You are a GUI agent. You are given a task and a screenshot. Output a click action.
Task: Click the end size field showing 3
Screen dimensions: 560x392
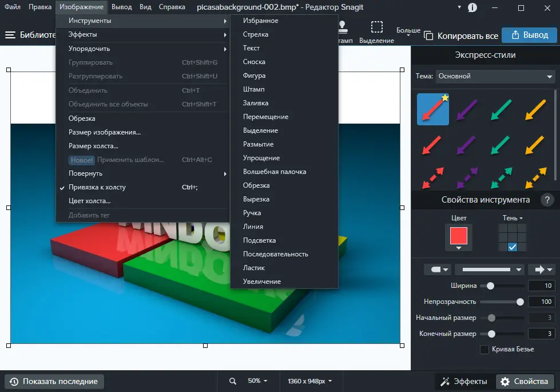[x=542, y=334]
